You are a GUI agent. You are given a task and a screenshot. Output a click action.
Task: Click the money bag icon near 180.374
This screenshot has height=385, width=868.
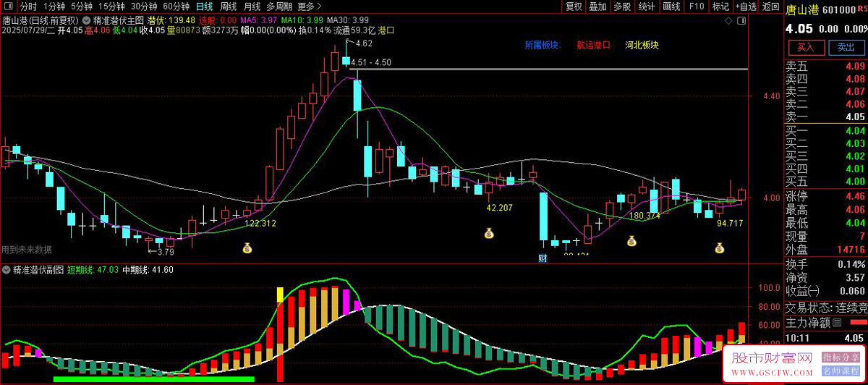pos(631,240)
